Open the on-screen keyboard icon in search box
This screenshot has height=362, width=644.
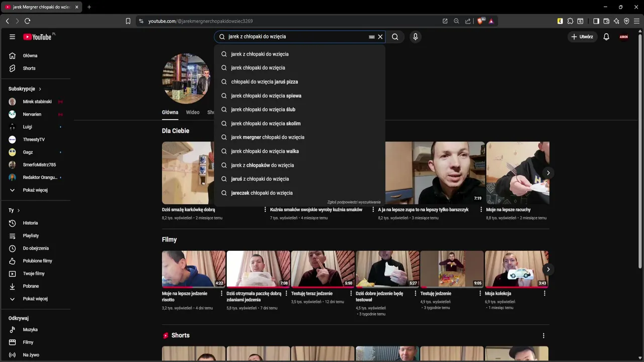tap(372, 37)
